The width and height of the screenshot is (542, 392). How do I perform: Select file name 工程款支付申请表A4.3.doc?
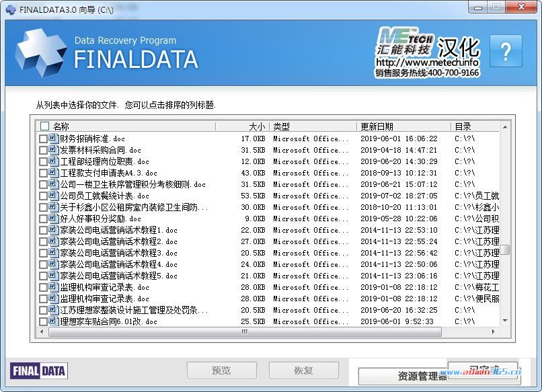(x=108, y=173)
